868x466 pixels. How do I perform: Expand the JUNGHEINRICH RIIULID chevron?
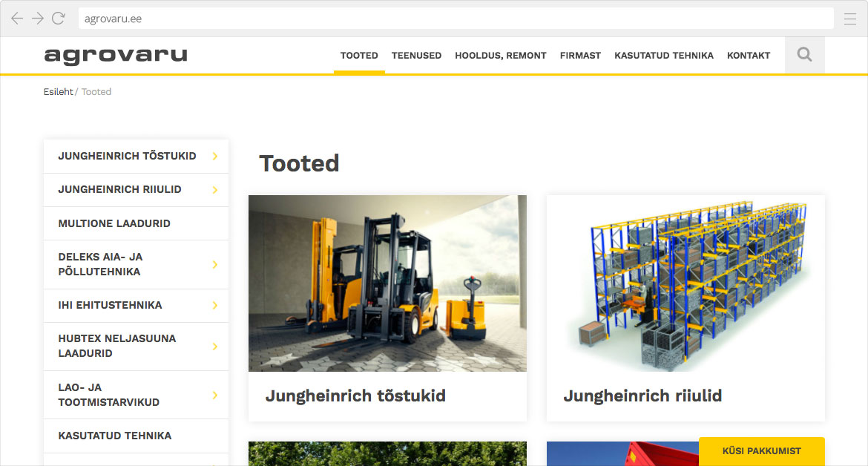215,190
